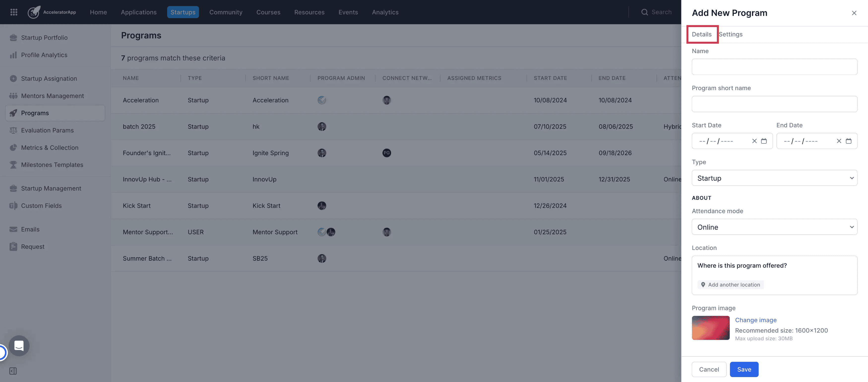Click Acceleration row program admin avatar
Viewport: 868px width, 382px height.
click(x=322, y=100)
